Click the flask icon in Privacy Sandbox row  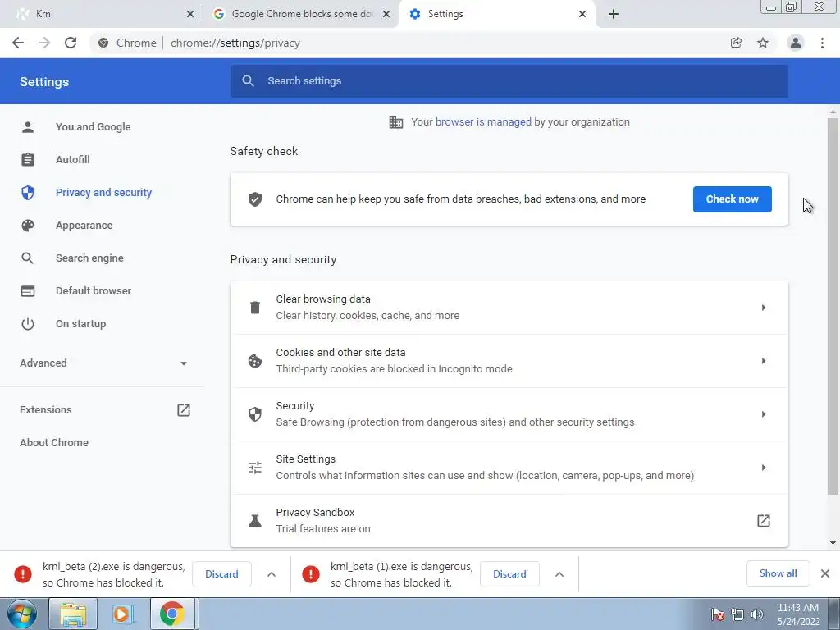[x=255, y=521]
